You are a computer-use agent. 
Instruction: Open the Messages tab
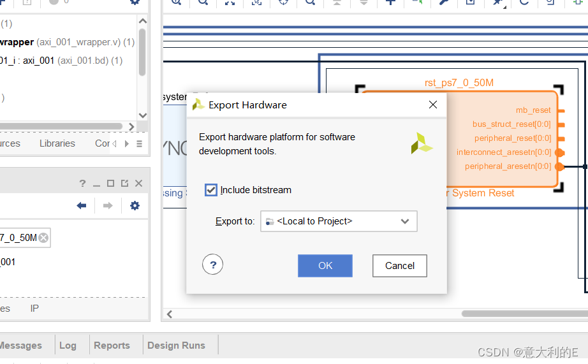point(20,346)
